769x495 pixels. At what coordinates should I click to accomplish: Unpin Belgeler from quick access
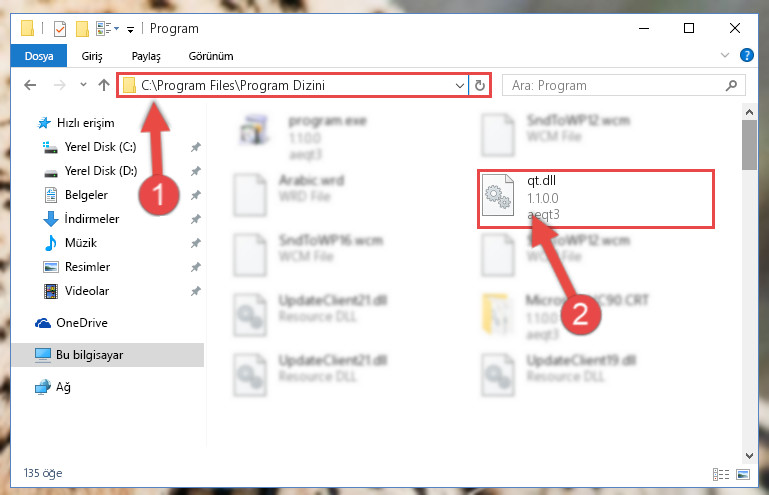point(196,195)
